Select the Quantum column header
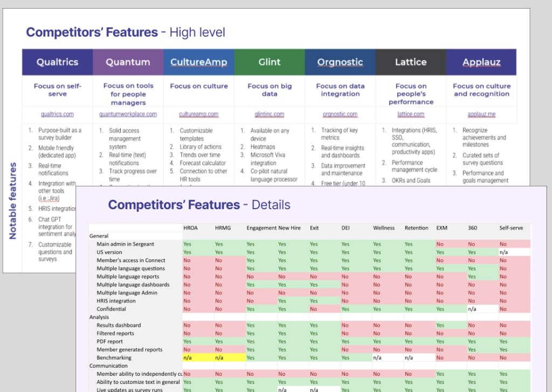The width and height of the screenshot is (552, 392). click(x=128, y=62)
